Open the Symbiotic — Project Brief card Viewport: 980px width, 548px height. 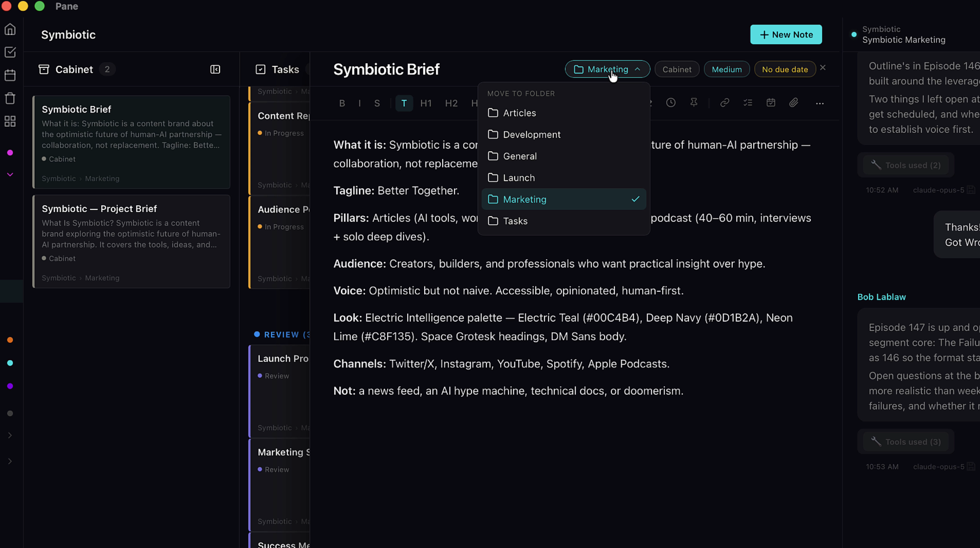point(132,241)
